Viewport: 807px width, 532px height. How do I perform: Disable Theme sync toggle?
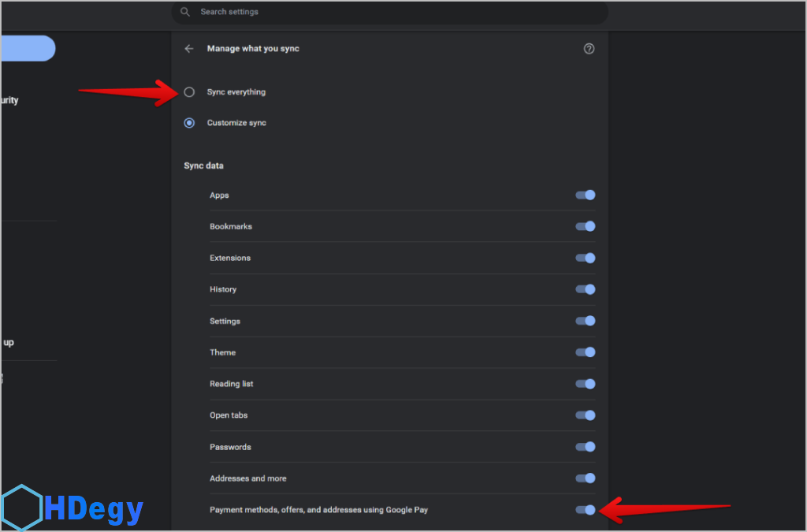(585, 352)
